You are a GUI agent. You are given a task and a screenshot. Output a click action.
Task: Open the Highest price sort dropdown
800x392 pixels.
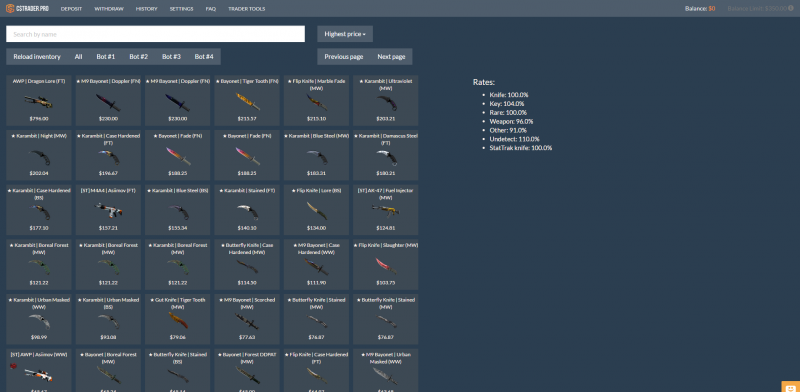click(x=345, y=34)
